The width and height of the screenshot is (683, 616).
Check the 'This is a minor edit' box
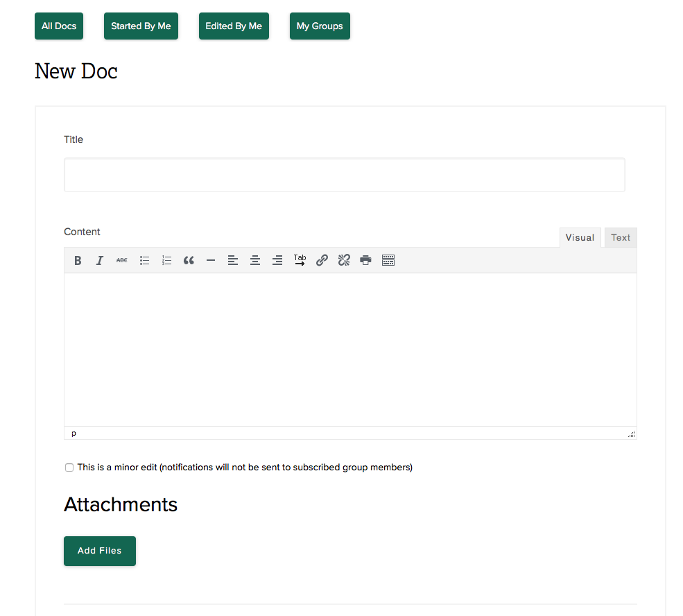[x=69, y=468]
